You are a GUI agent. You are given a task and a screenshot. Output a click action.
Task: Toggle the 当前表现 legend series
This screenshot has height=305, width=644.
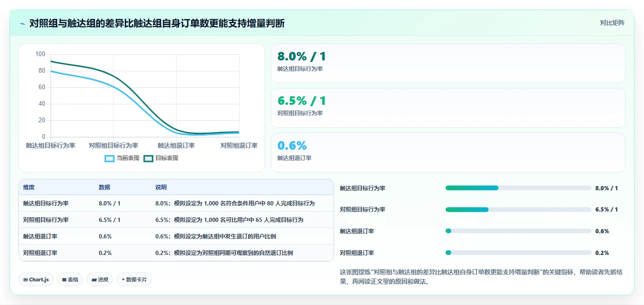(x=122, y=158)
